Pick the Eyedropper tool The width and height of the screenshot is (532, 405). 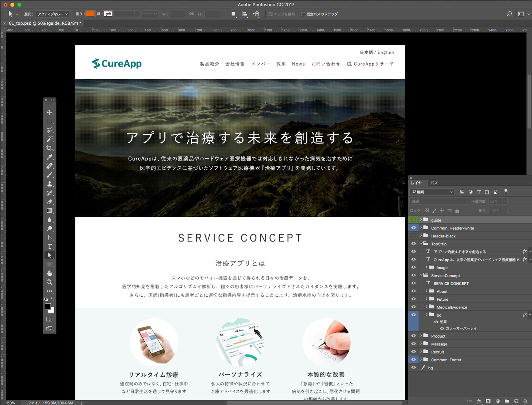point(50,157)
